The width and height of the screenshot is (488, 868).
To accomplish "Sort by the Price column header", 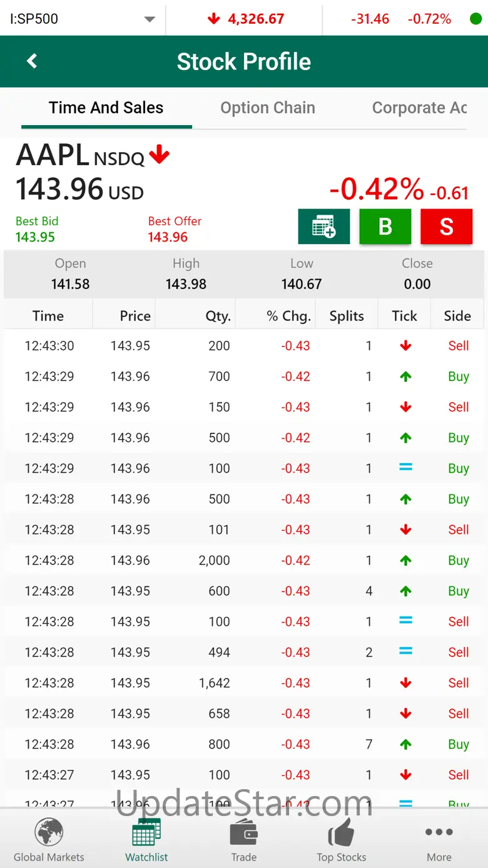I will point(135,316).
